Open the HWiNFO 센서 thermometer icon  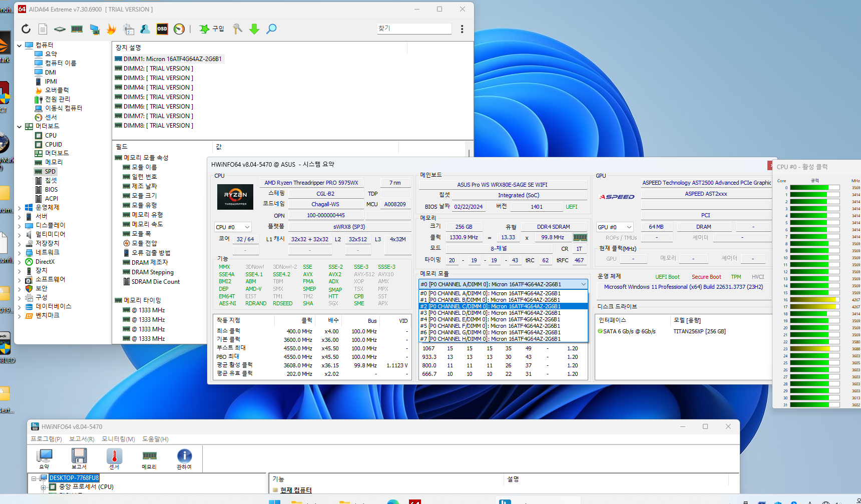[114, 458]
